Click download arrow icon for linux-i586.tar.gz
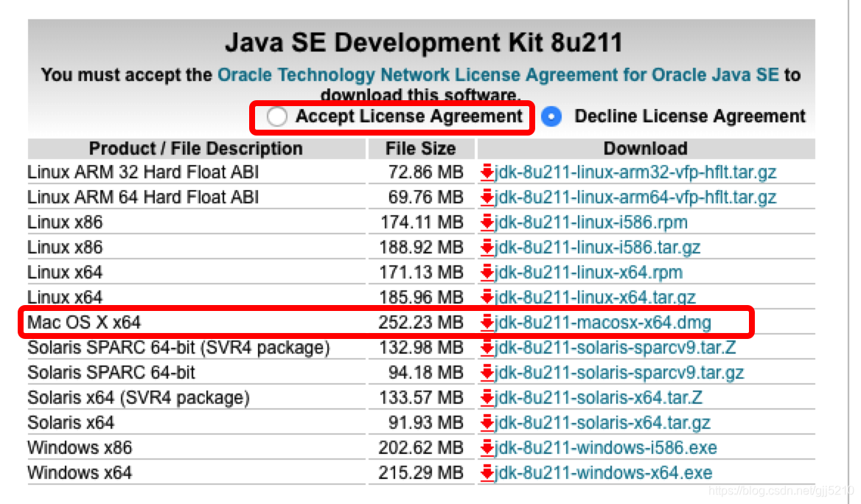The image size is (861, 504). click(487, 247)
